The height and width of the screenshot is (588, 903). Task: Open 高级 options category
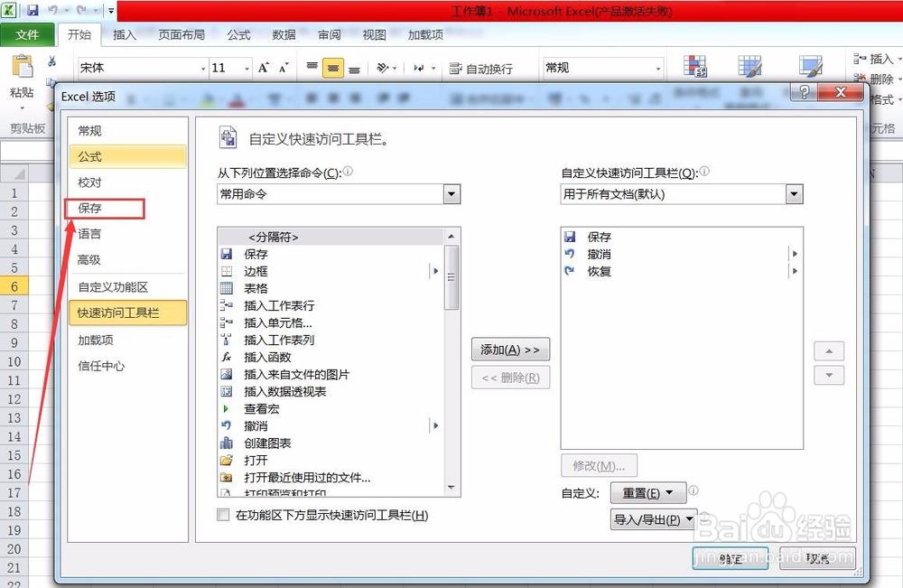coord(127,260)
